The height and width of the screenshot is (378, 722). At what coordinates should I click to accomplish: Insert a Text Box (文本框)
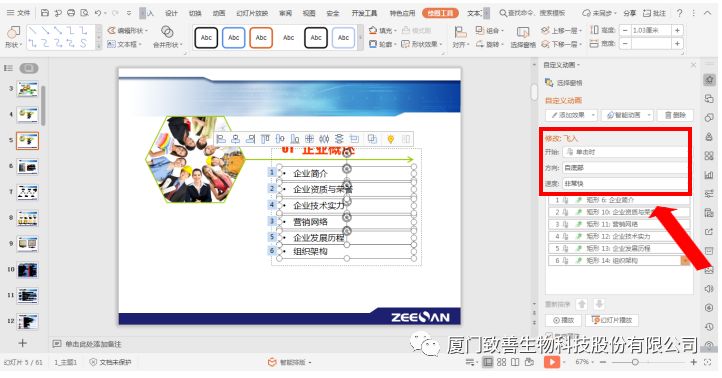point(124,44)
